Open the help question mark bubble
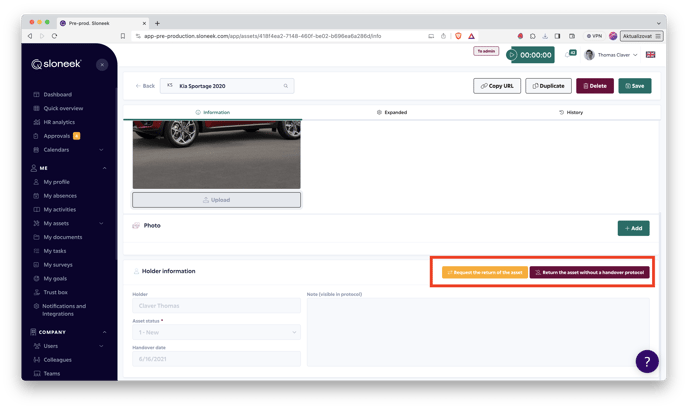 pos(647,361)
